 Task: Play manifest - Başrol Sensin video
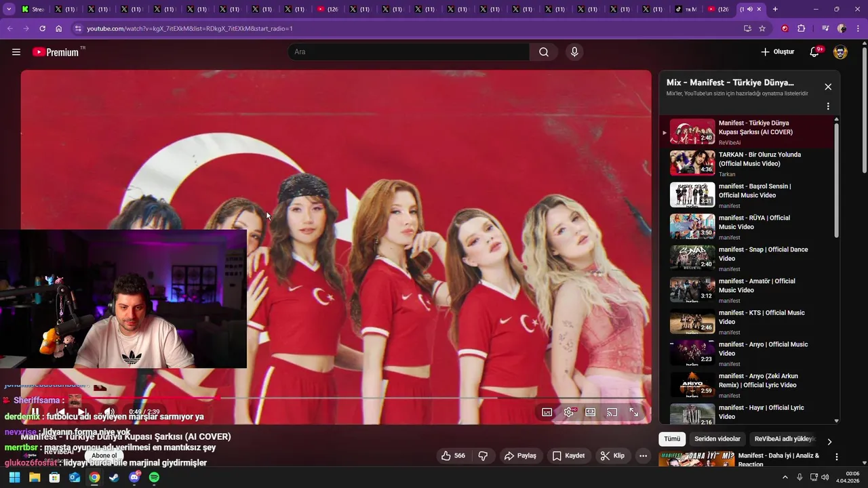[746, 195]
